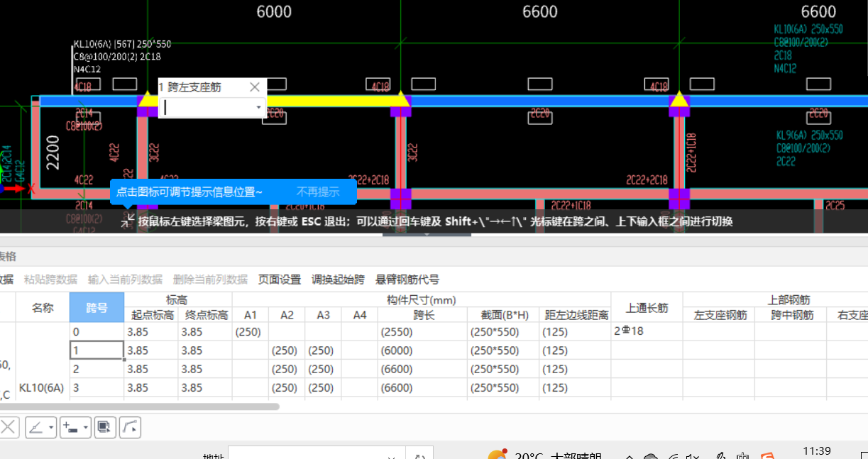
Task: Select the (2550) span length cell
Action: point(422,331)
